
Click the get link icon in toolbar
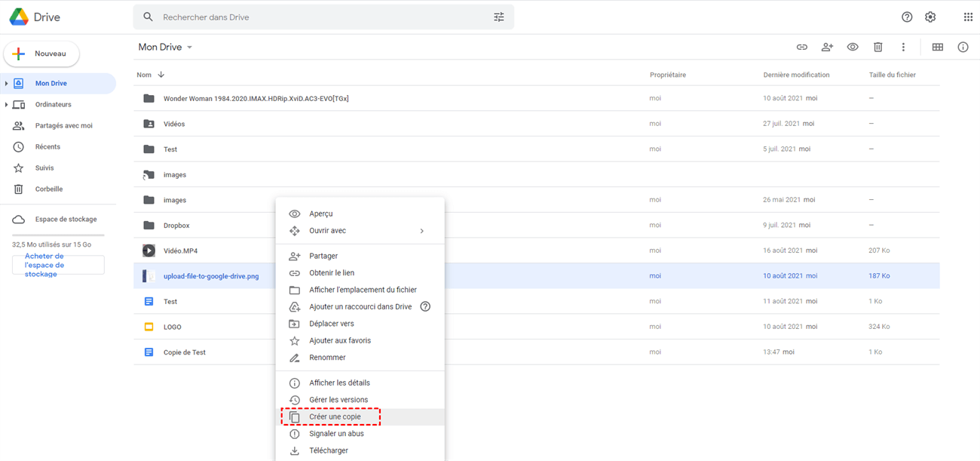point(802,47)
